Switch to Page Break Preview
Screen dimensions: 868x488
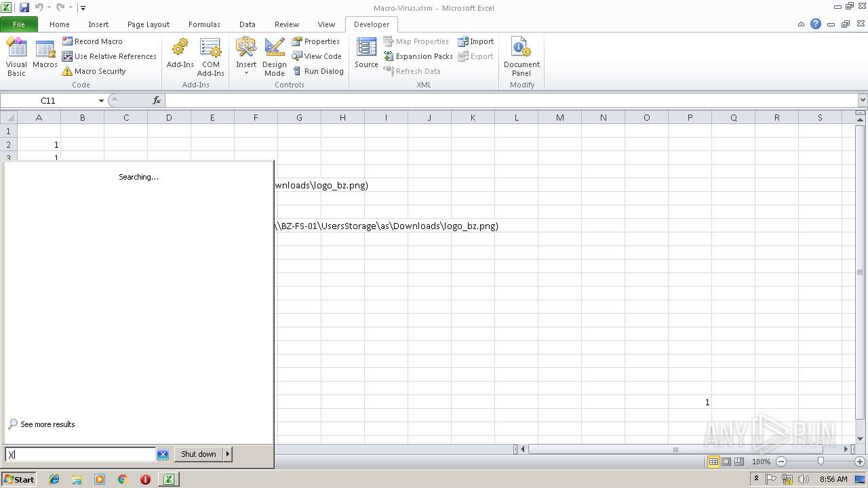[739, 462]
